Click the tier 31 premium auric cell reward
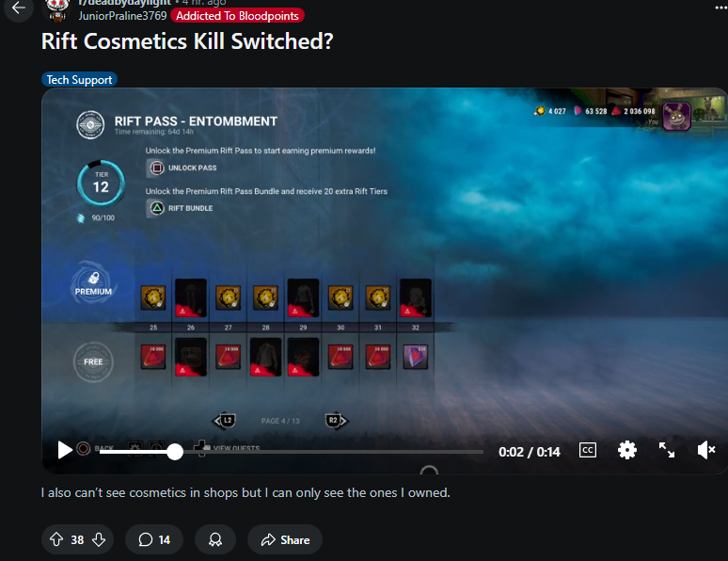728x561 pixels. point(378,297)
